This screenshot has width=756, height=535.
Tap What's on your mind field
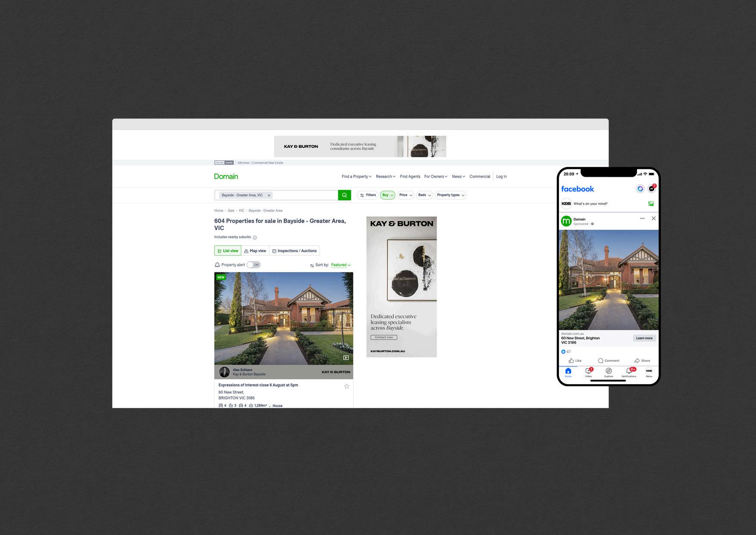590,204
